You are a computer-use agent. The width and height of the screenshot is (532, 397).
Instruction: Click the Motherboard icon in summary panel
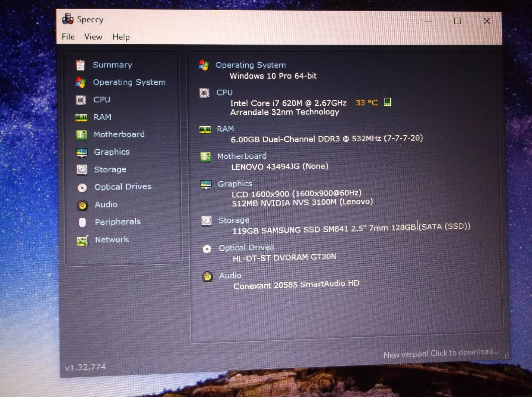coord(205,157)
